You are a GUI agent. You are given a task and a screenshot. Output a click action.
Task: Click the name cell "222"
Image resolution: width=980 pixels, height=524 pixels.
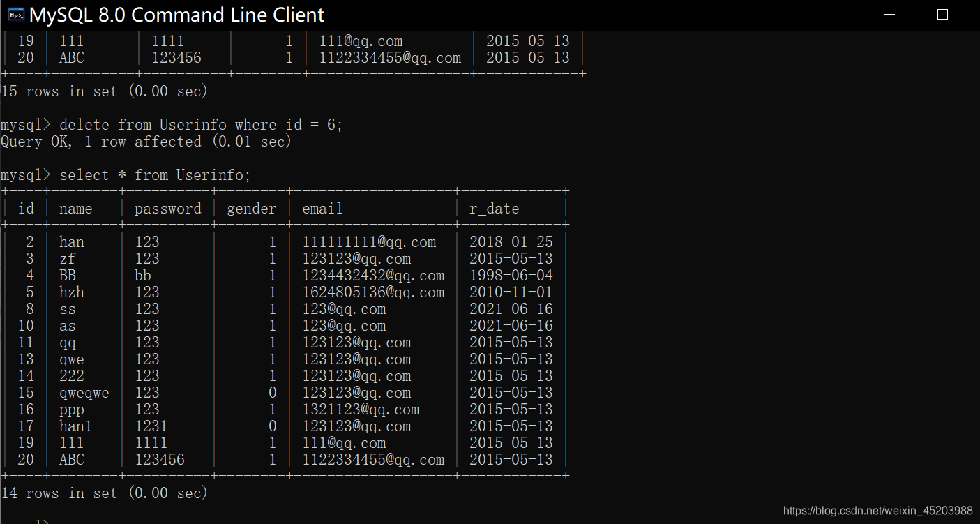72,376
